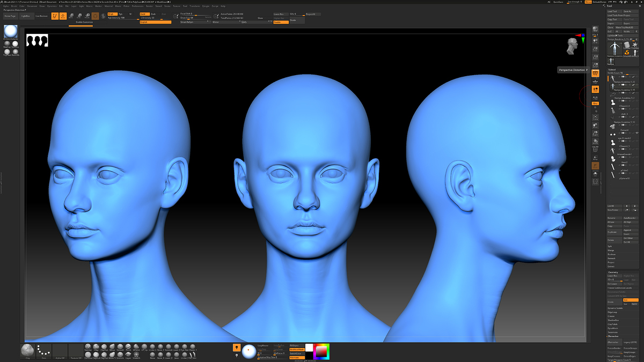Expand the EdgeLoop section
This screenshot has width=644, height=362.
pyautogui.click(x=612, y=312)
